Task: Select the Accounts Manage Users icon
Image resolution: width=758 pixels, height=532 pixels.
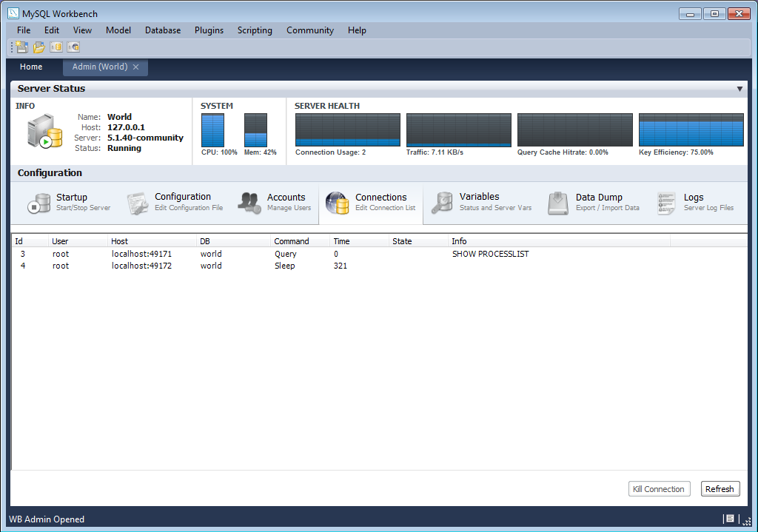Action: tap(249, 203)
